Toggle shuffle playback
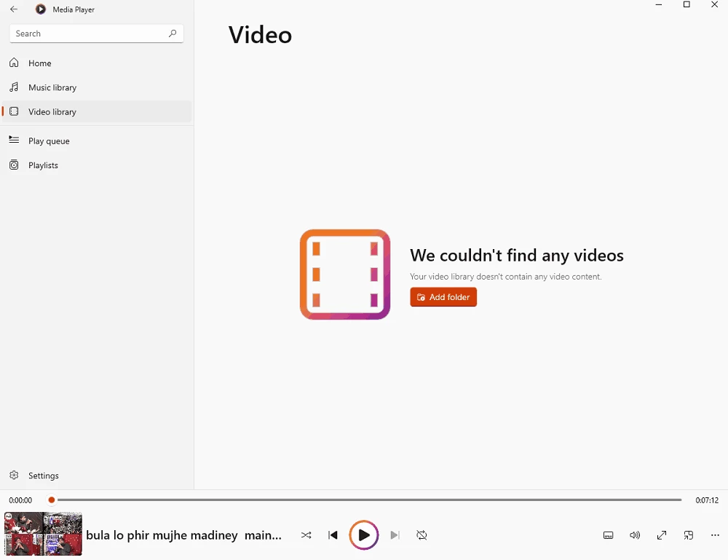This screenshot has height=560, width=728. [306, 535]
